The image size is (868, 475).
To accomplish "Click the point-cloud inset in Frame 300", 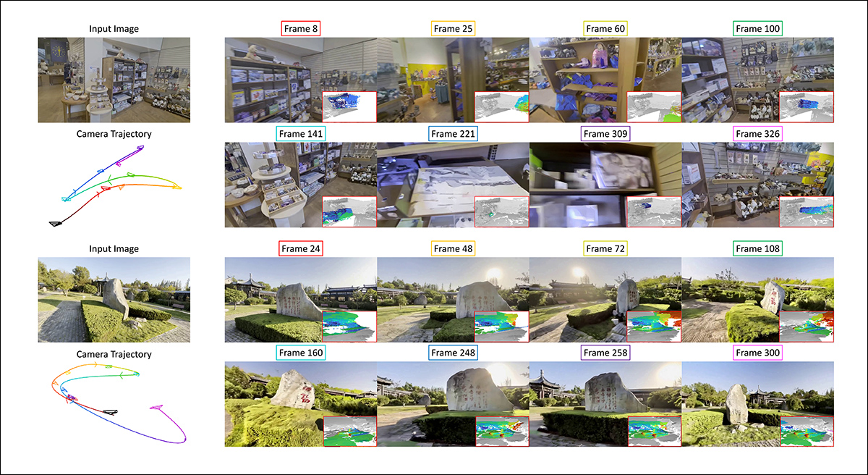I will tap(807, 432).
